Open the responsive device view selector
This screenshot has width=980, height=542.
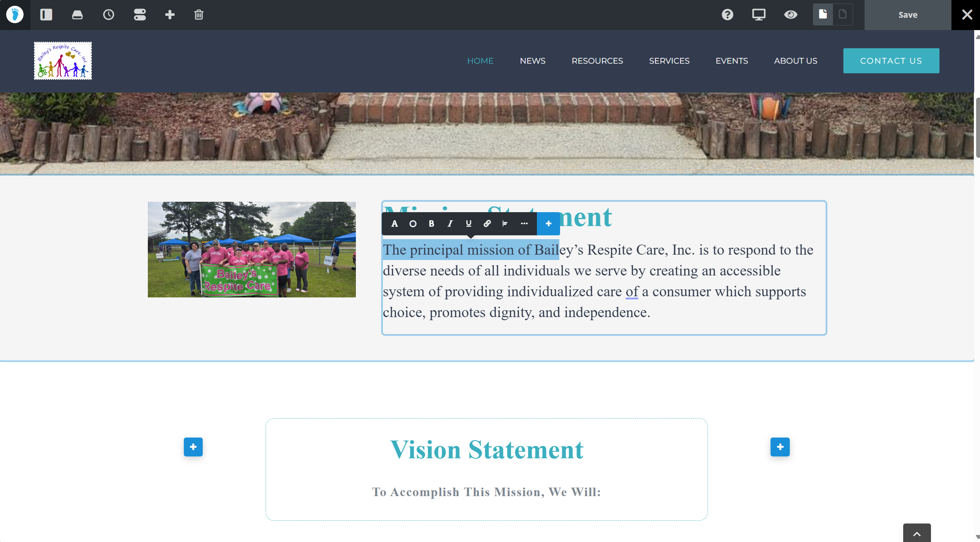pyautogui.click(x=758, y=15)
